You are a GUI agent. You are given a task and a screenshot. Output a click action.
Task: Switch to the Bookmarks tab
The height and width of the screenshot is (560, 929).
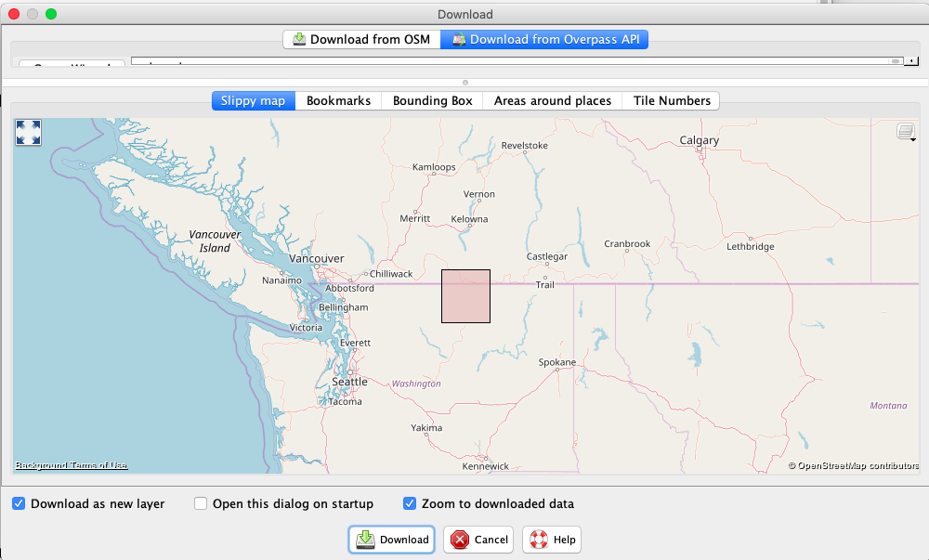[338, 100]
